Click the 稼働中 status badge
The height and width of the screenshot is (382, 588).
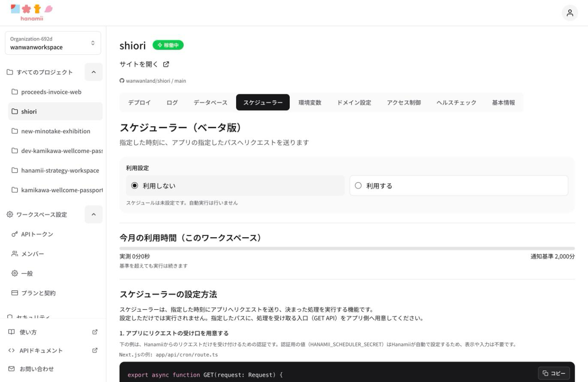pyautogui.click(x=168, y=45)
